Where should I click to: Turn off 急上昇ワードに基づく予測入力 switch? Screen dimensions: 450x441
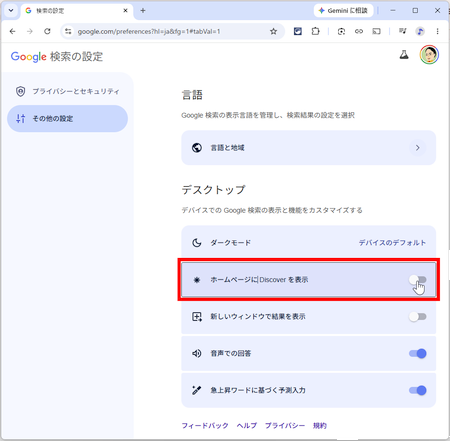pyautogui.click(x=418, y=390)
